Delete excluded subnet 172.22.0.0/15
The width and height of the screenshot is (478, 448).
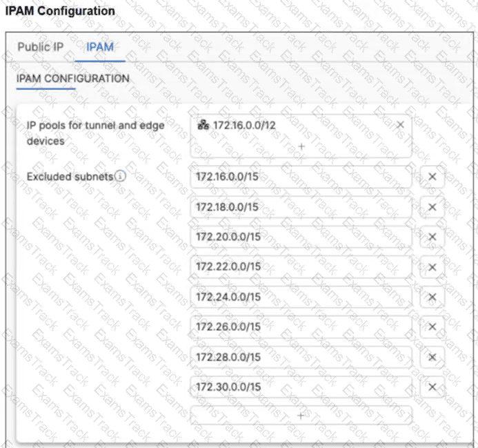pos(432,267)
